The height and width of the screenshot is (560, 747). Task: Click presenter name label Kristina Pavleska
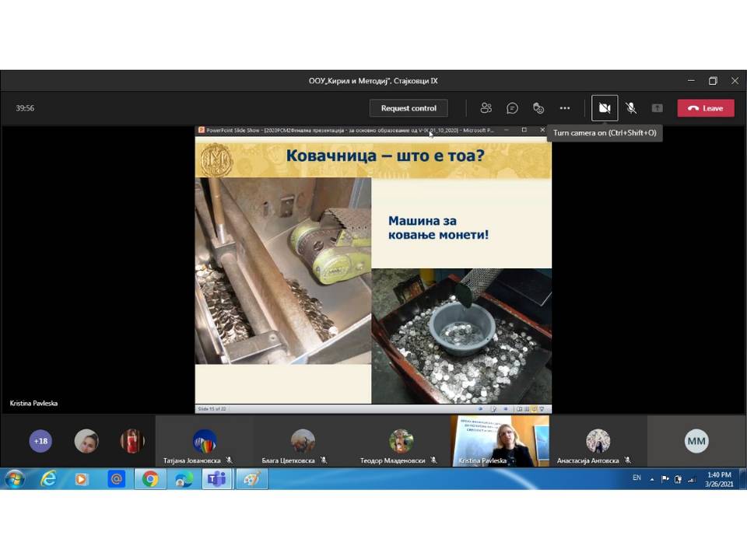click(x=33, y=404)
